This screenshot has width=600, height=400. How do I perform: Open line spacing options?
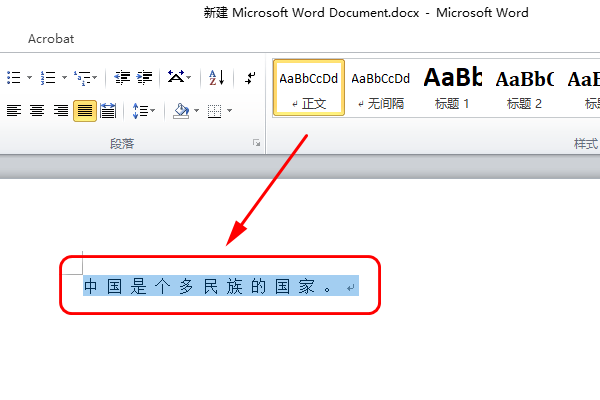[140, 111]
